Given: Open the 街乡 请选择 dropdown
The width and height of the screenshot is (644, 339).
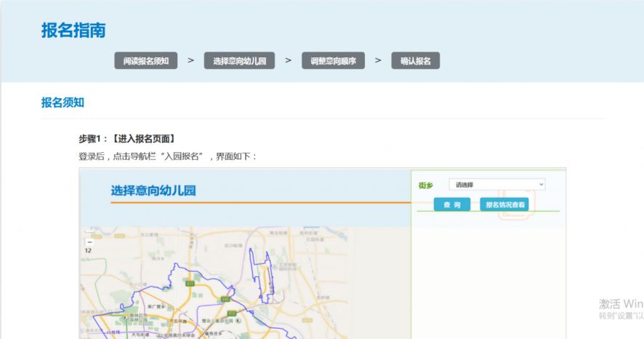Looking at the screenshot, I should (x=497, y=185).
